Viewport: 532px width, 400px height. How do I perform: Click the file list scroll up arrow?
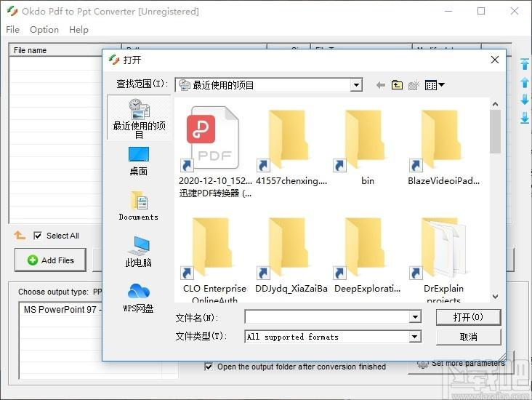click(x=495, y=104)
